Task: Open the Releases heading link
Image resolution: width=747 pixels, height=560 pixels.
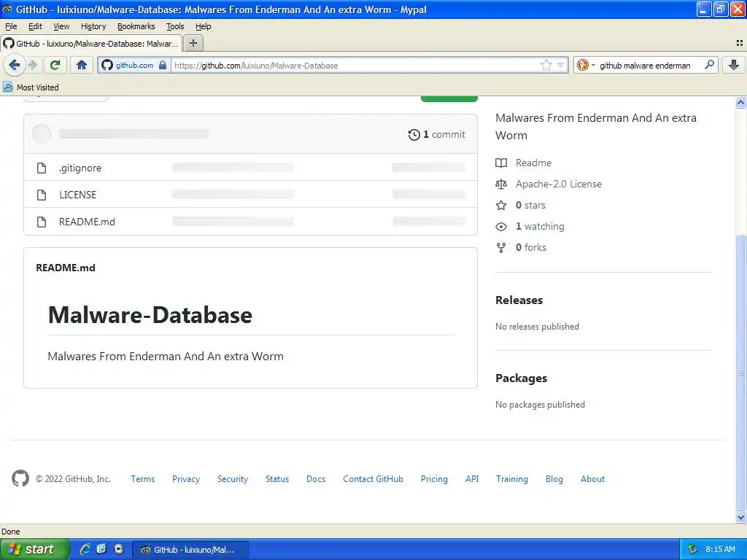Action: tap(519, 300)
